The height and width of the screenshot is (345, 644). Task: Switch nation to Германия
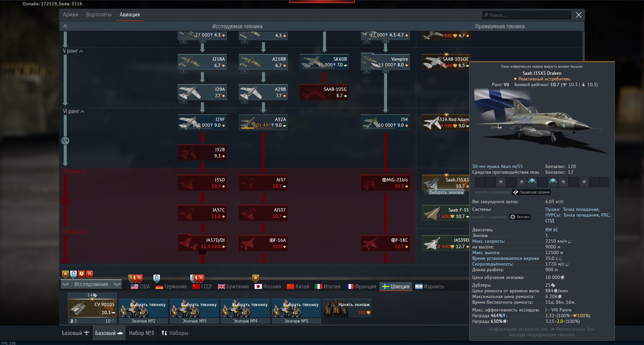(x=171, y=287)
